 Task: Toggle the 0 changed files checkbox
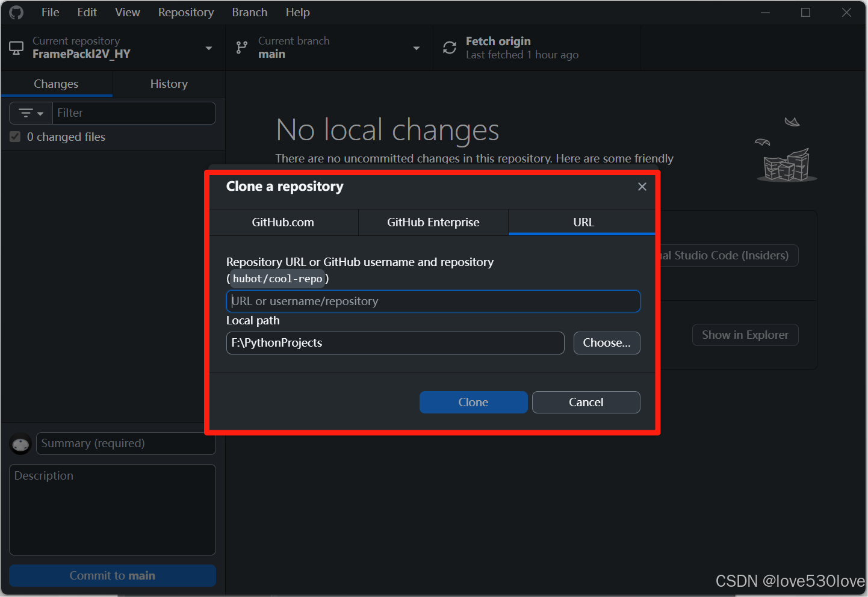(x=16, y=137)
